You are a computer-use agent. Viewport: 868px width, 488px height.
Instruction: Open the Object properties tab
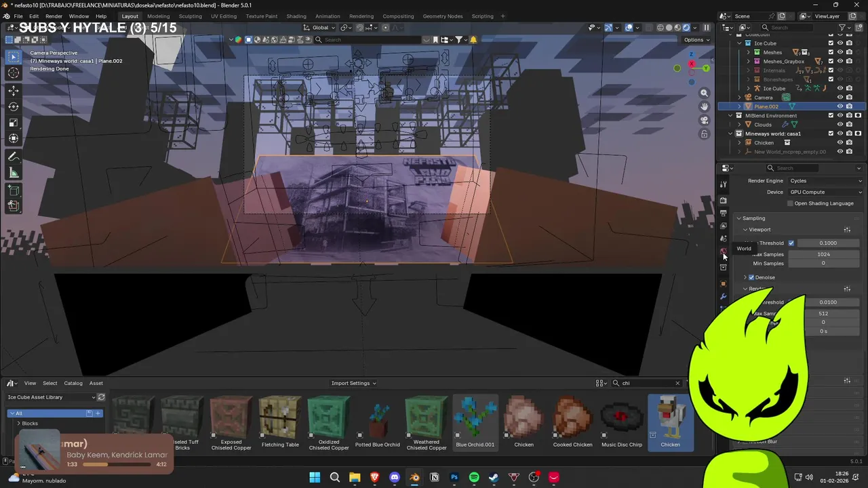point(724,284)
